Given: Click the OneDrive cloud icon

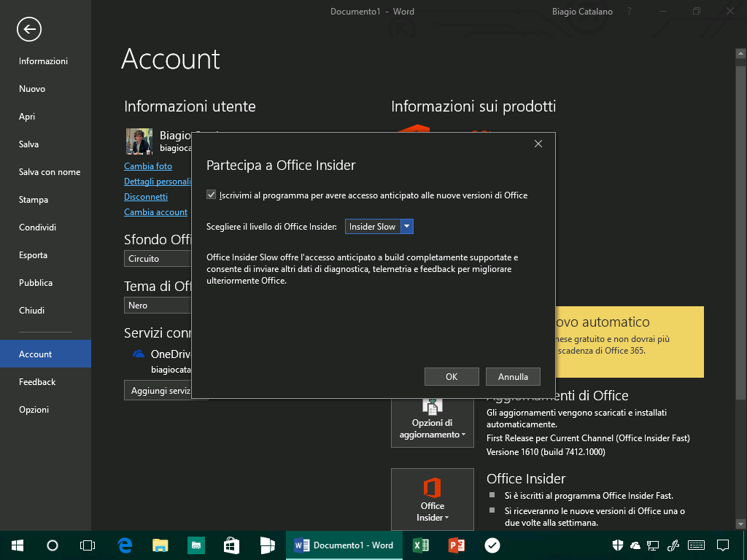Looking at the screenshot, I should point(139,354).
